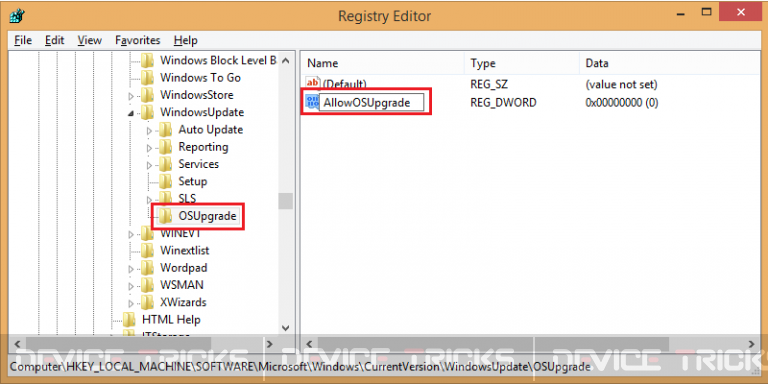Select the XWizards folder icon
Viewport: 768px width, 384px height.
[x=147, y=302]
